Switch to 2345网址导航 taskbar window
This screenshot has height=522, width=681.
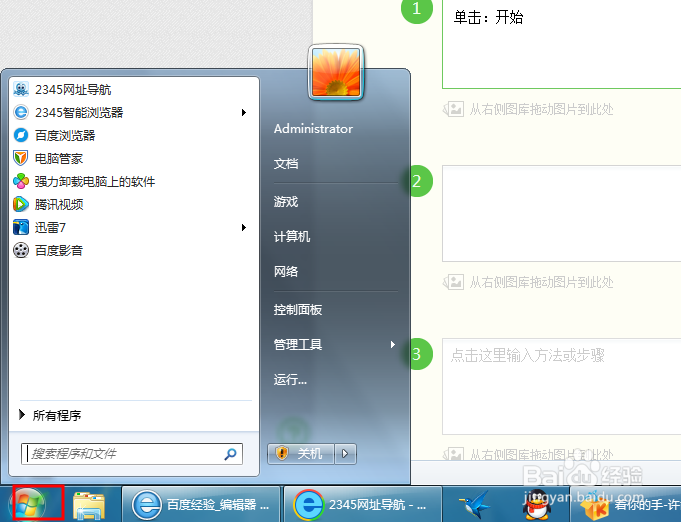(x=363, y=505)
